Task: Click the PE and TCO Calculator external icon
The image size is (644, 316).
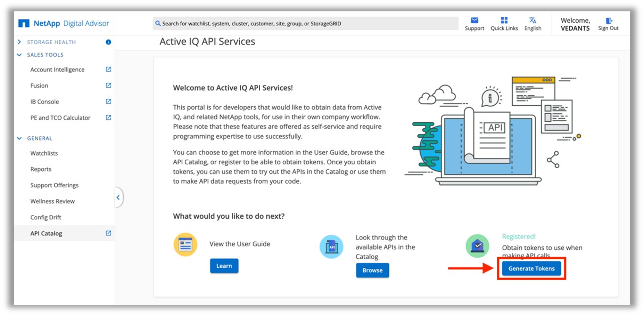Action: 108,118
